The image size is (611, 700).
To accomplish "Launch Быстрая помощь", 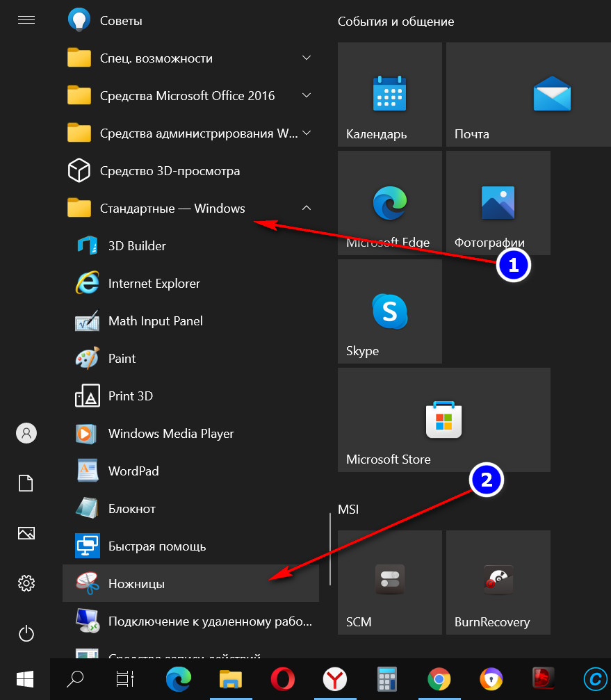I will [190, 546].
